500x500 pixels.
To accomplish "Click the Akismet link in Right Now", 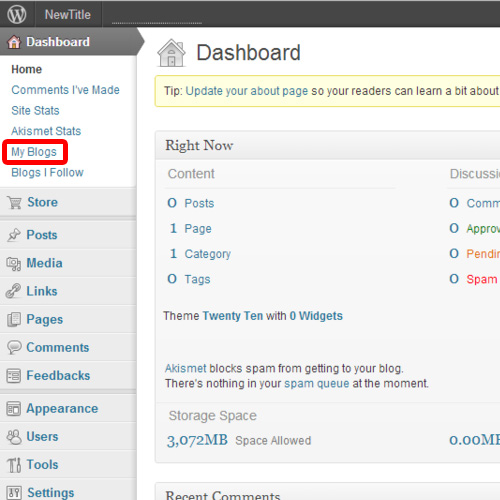I will pos(186,369).
